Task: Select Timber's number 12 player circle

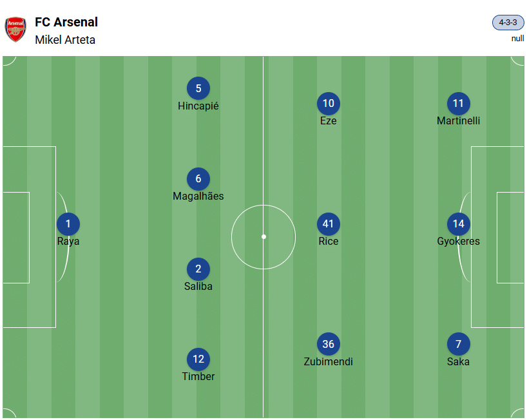Action: coord(198,359)
